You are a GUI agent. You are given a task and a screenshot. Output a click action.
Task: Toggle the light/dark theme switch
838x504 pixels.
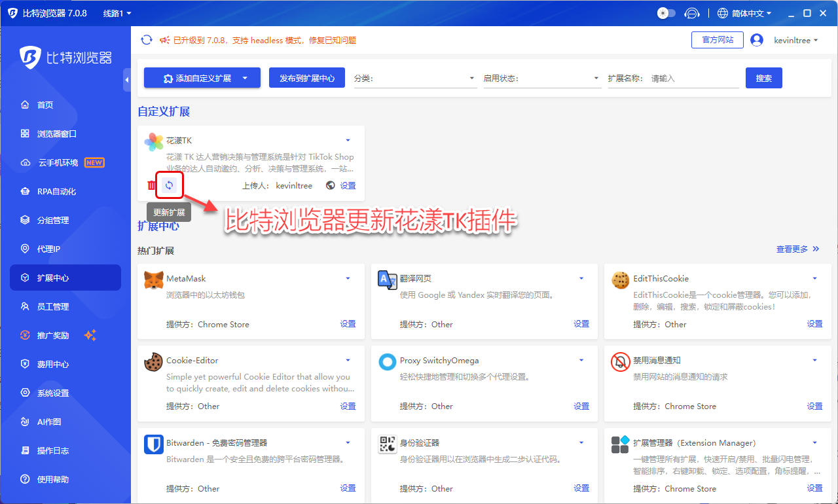click(666, 13)
